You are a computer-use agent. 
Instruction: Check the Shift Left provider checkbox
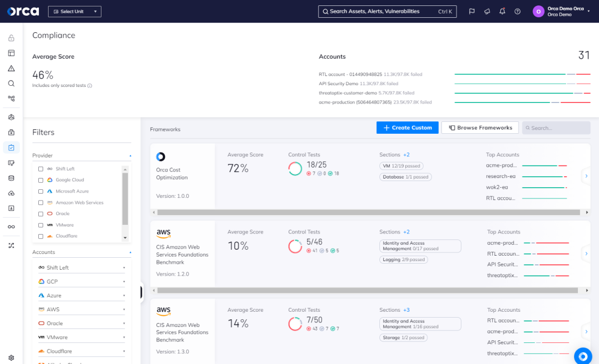pos(40,169)
